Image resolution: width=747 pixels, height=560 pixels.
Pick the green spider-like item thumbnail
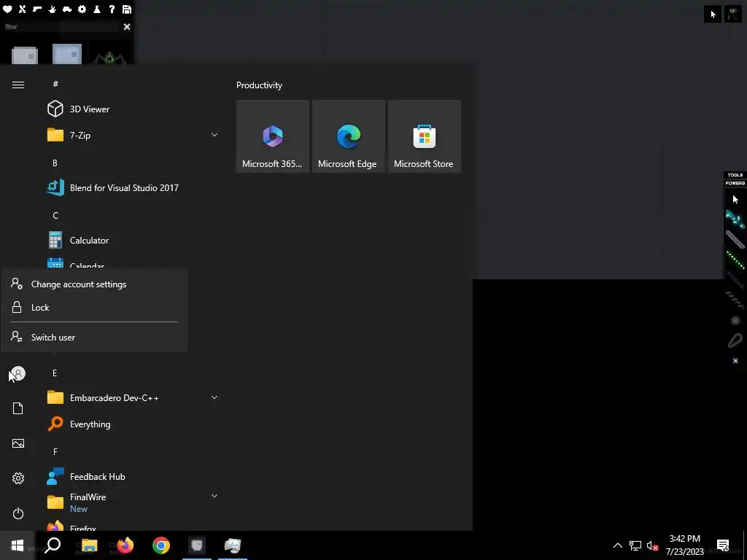[x=109, y=57]
